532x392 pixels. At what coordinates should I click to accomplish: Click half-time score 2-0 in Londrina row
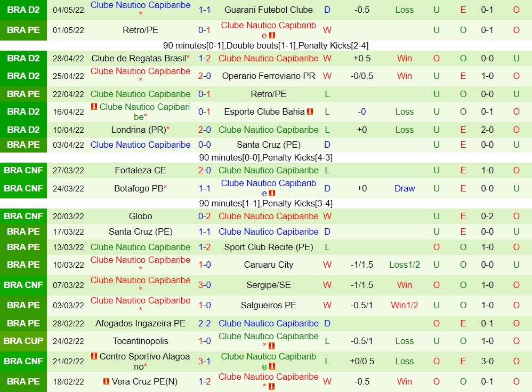click(487, 130)
